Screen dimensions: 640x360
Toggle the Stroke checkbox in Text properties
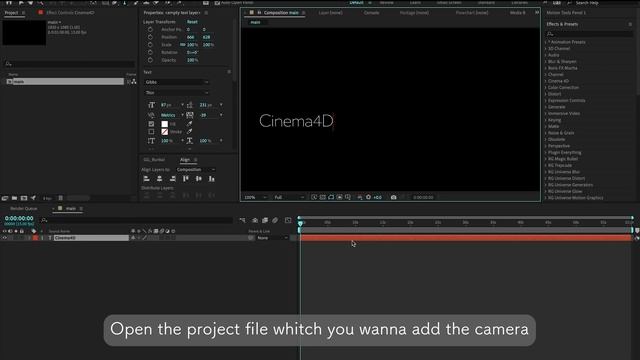click(151, 131)
